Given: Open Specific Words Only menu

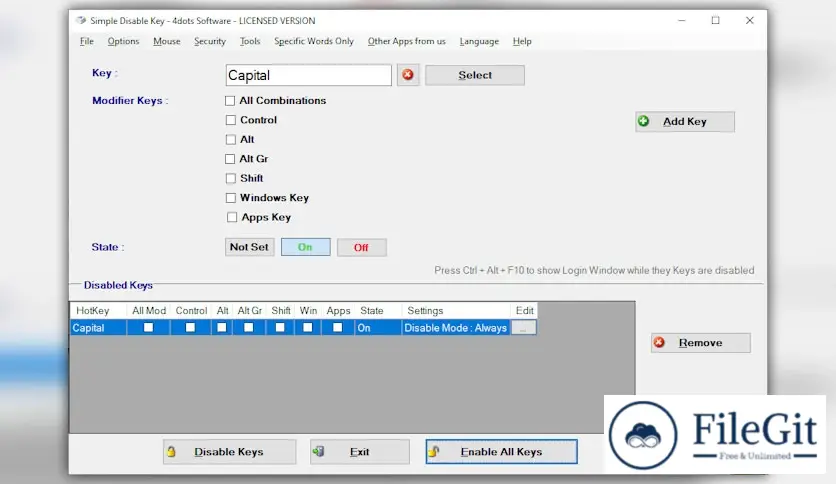Looking at the screenshot, I should click(x=314, y=41).
